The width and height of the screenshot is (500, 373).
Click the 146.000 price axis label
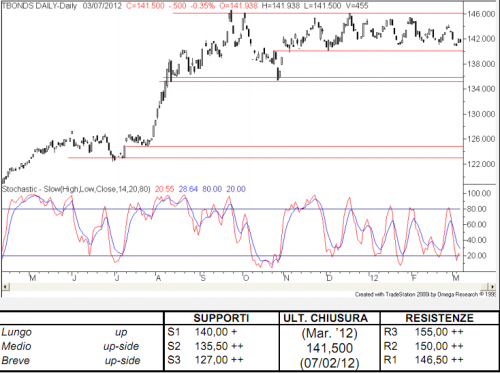click(x=481, y=14)
